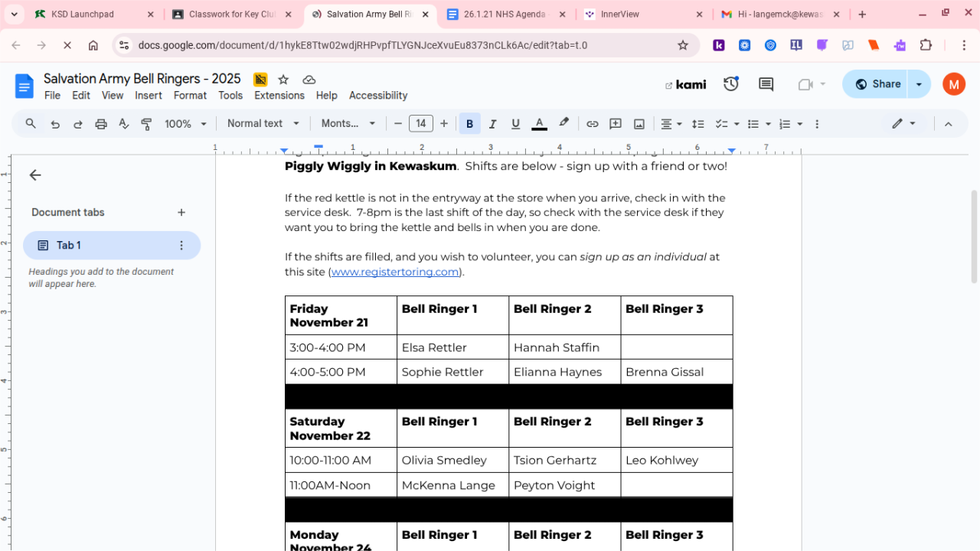Redo the last undone edit
Screen dimensions: 980x551
click(x=77, y=124)
